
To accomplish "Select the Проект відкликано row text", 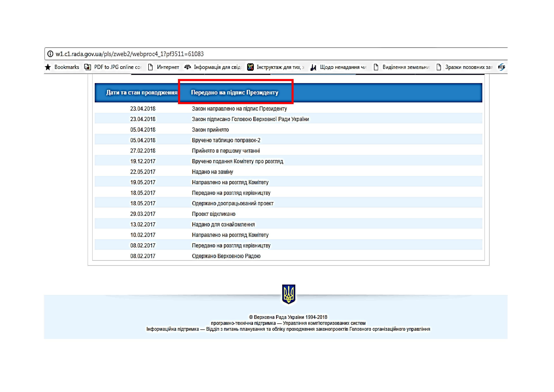I will 214,214.
